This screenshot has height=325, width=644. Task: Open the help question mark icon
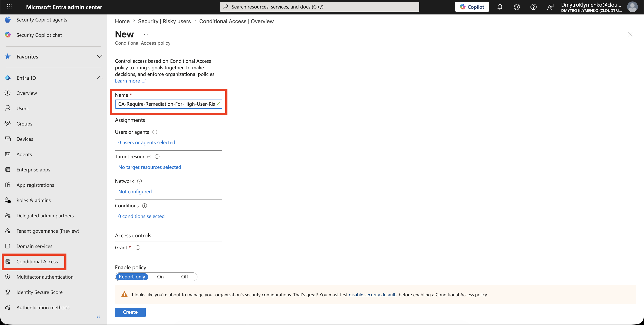pyautogui.click(x=533, y=7)
